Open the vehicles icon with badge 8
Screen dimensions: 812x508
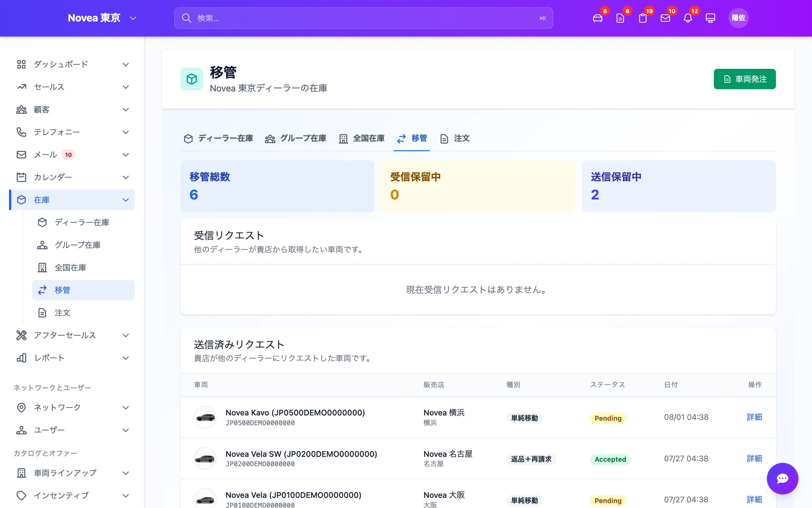(x=597, y=18)
